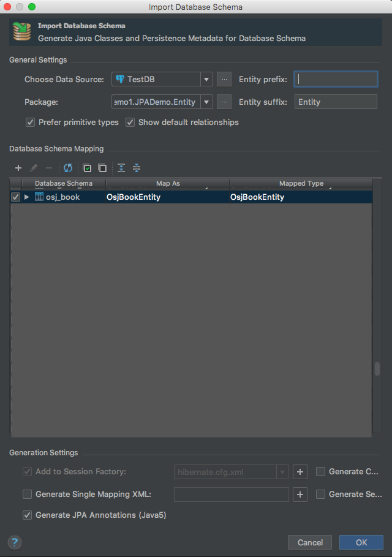Open the Package dropdown list

(x=206, y=102)
